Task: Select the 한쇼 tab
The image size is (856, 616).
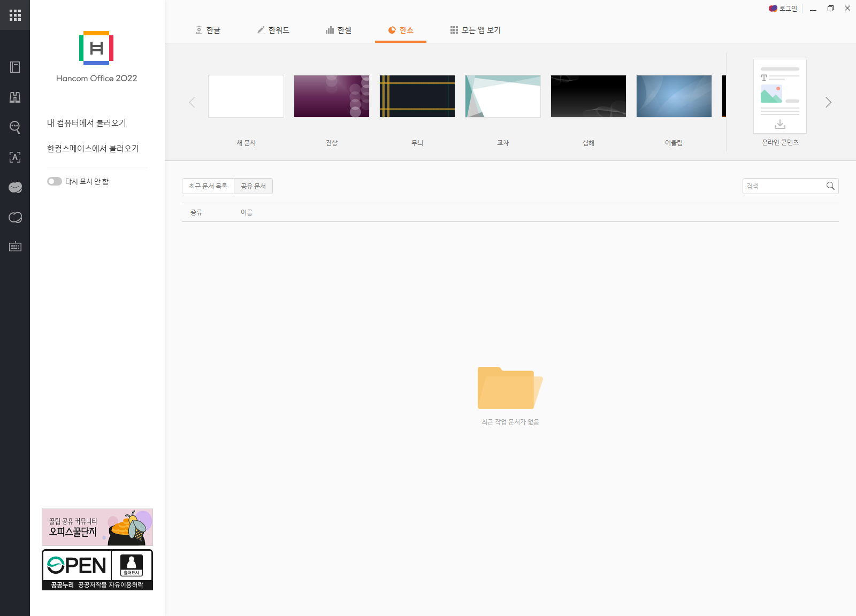Action: click(x=401, y=30)
